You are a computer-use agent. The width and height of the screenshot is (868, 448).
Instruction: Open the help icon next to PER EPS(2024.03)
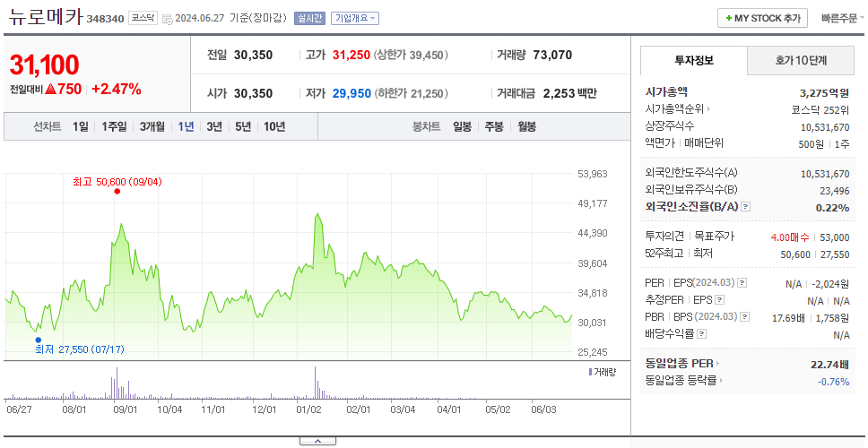pos(742,283)
